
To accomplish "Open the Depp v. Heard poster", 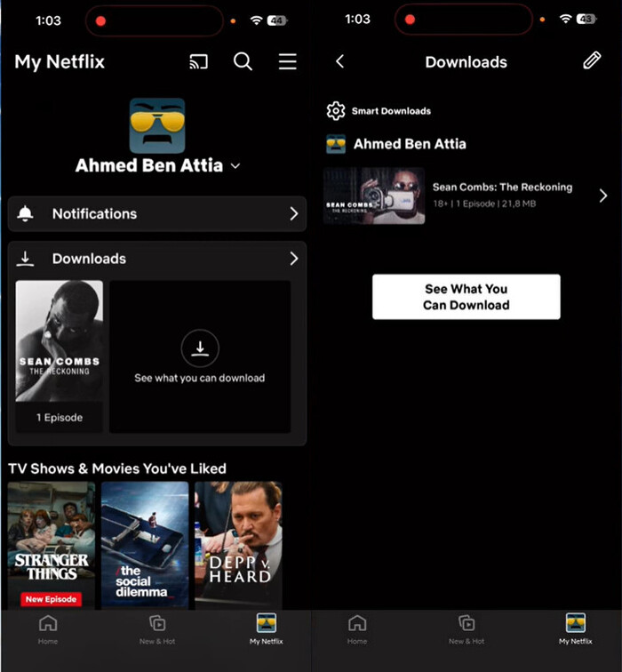I will coord(239,545).
